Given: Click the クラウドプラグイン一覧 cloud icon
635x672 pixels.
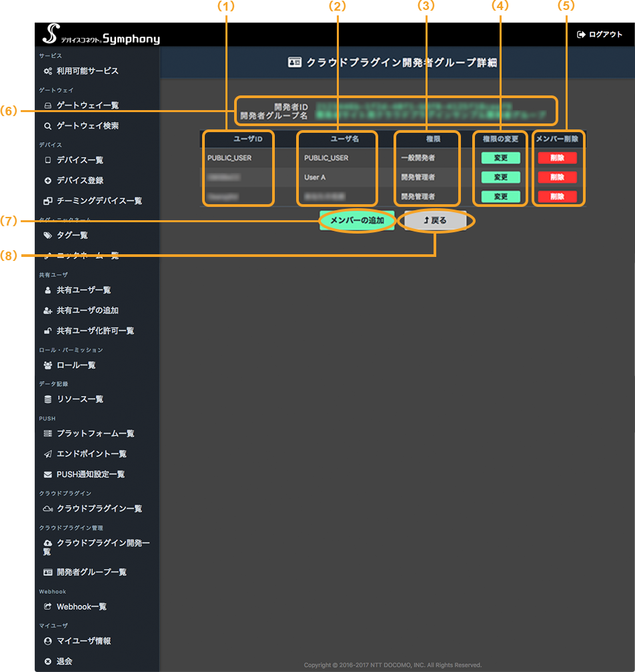Looking at the screenshot, I should point(48,509).
